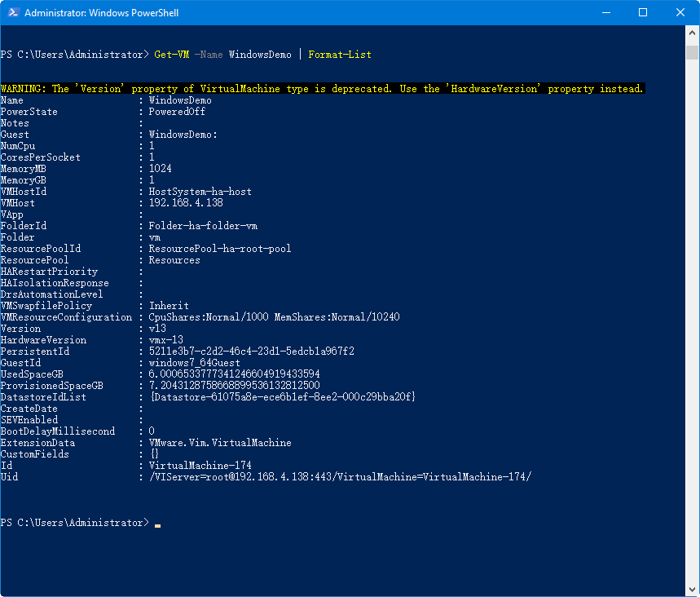Click the PoweredOff power state value
Image resolution: width=700 pixels, height=597 pixels.
point(177,112)
